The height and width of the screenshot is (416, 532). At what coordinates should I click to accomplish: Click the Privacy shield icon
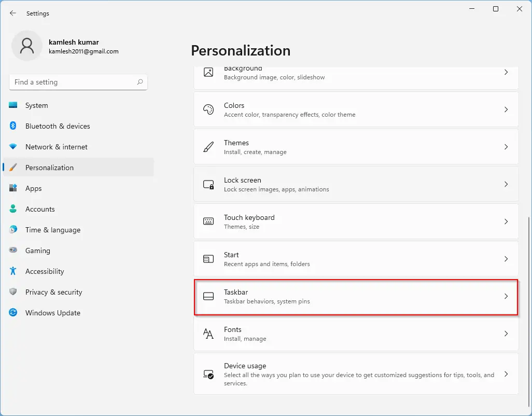13,292
